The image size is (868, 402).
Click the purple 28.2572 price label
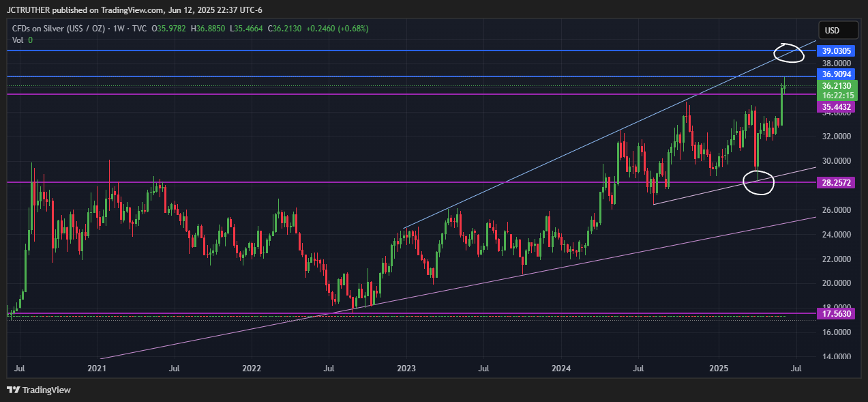coord(835,184)
